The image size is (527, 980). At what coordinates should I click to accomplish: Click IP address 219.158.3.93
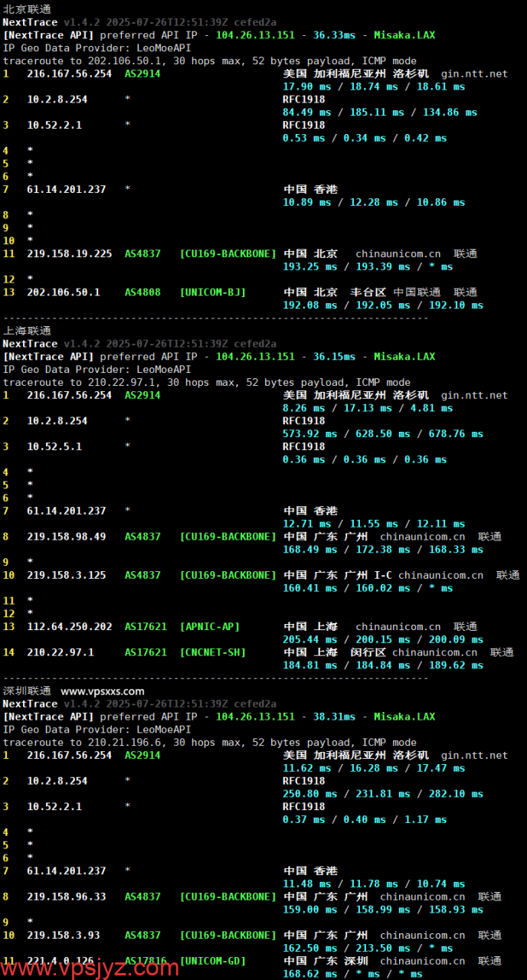[x=63, y=935]
